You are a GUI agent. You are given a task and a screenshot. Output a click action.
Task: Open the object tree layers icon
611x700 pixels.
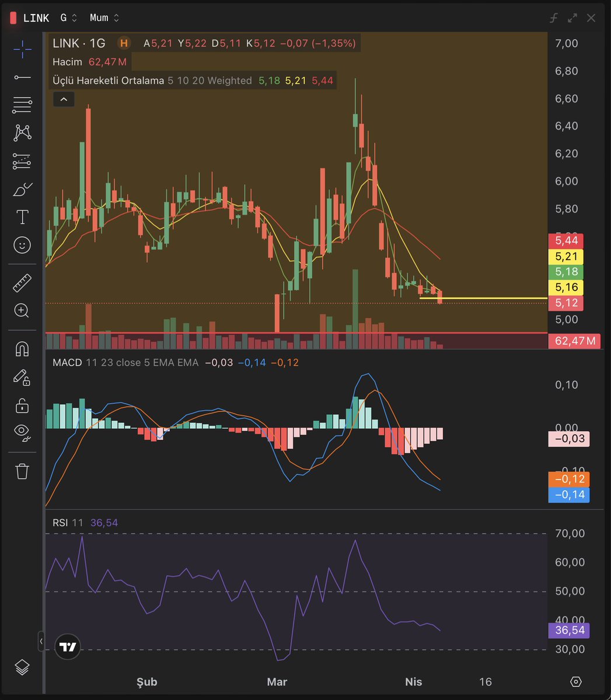22,667
